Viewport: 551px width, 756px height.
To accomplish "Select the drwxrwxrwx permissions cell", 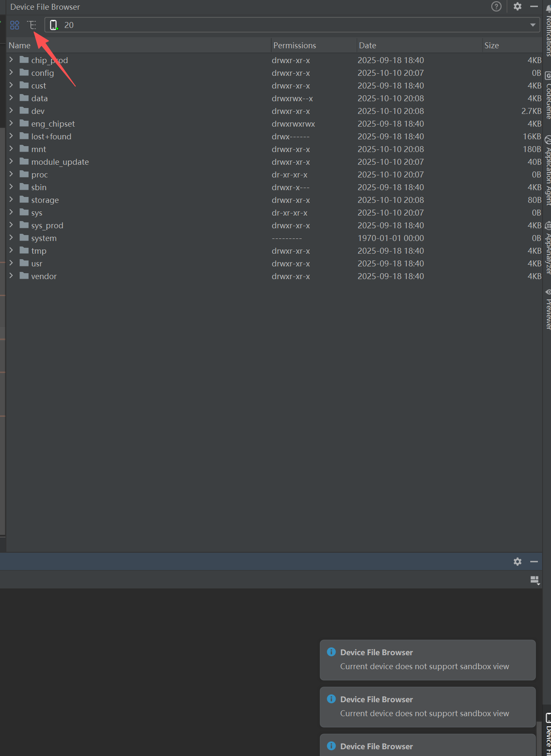I will 293,124.
